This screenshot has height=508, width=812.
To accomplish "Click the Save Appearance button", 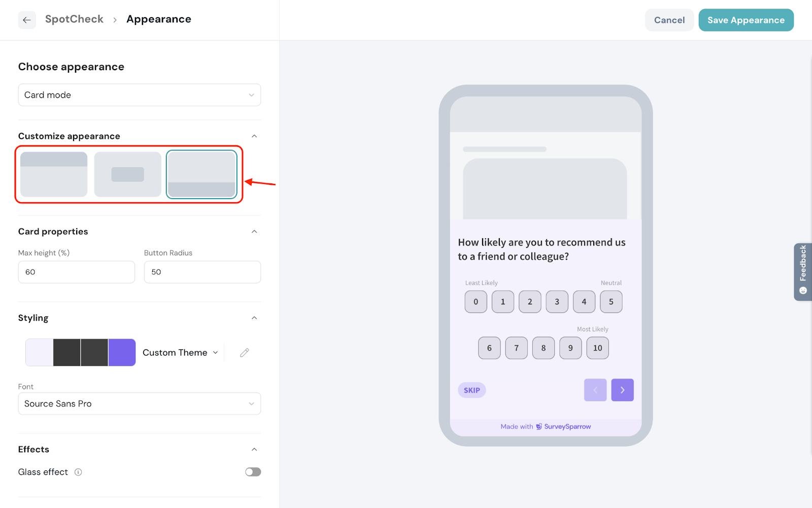I will pos(746,20).
